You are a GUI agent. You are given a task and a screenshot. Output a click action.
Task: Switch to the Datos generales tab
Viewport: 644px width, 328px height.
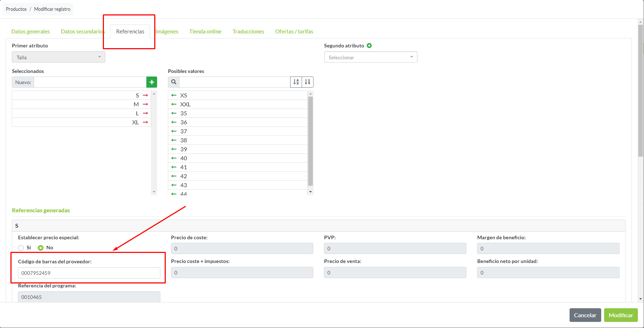pyautogui.click(x=31, y=32)
